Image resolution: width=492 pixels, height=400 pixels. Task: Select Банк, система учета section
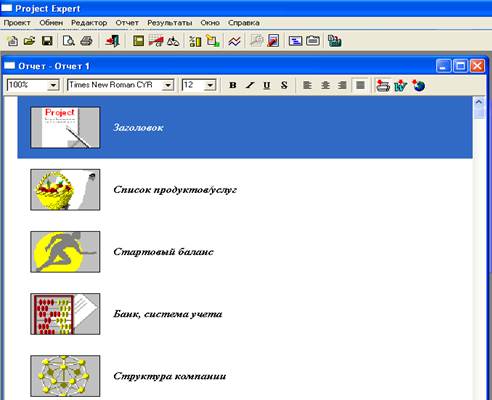click(168, 314)
